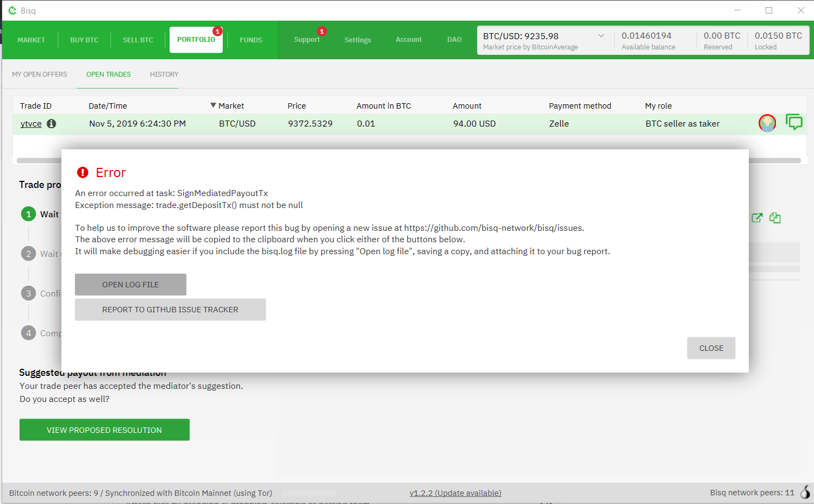Image resolution: width=814 pixels, height=504 pixels.
Task: Open Support section
Action: [307, 40]
